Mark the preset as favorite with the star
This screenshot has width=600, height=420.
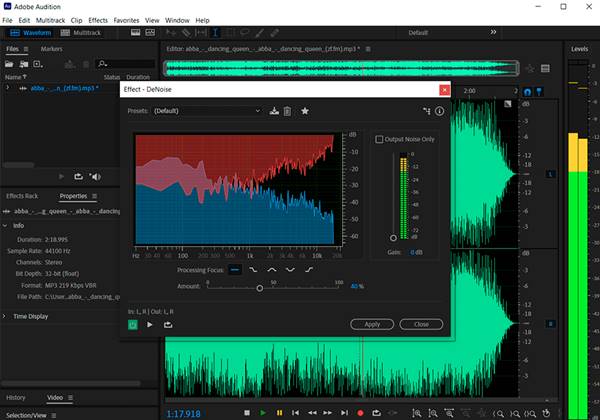[305, 111]
